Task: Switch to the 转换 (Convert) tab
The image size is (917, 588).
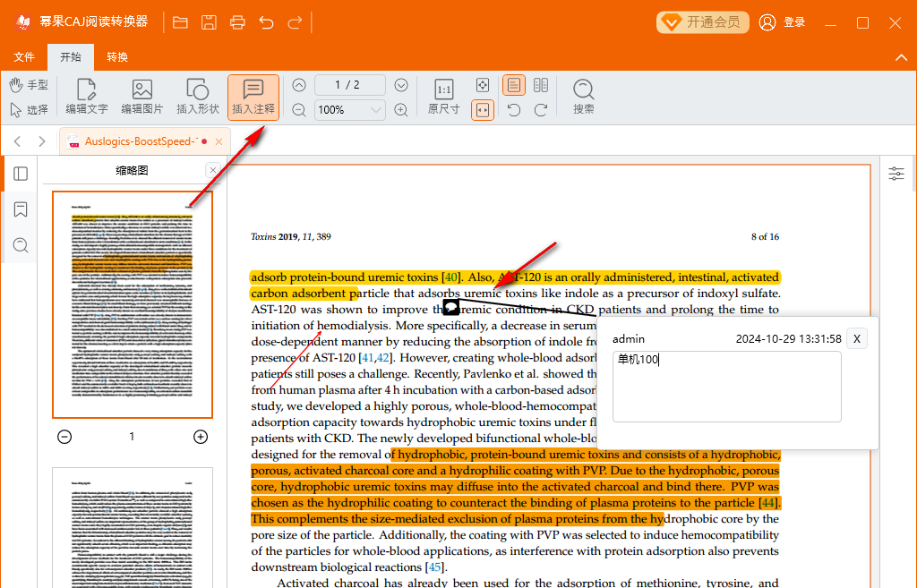Action: click(x=117, y=57)
